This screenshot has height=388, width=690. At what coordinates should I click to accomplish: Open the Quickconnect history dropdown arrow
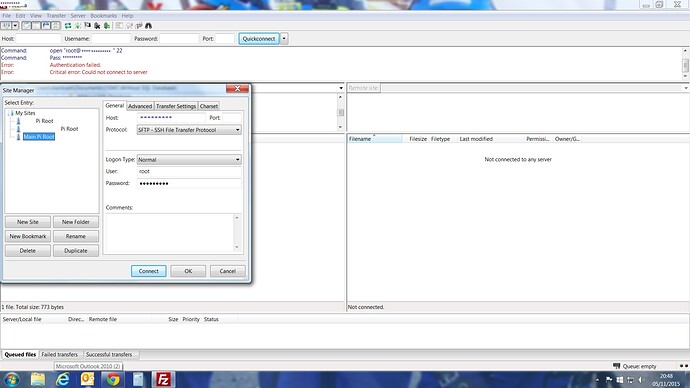[x=284, y=39]
